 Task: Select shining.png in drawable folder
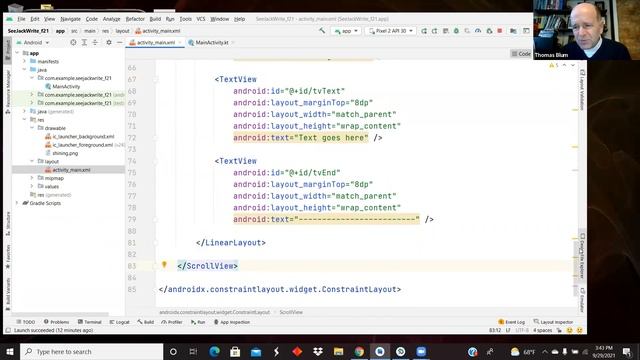[x=62, y=153]
